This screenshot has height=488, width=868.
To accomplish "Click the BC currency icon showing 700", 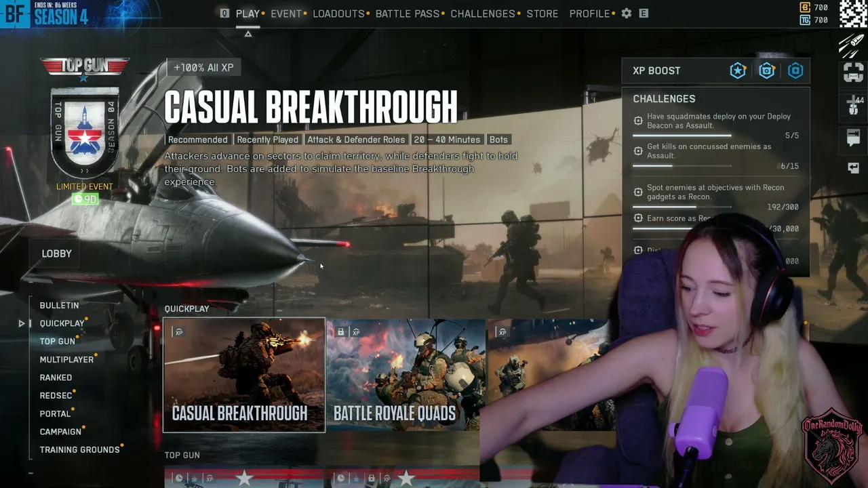I will pos(805,7).
